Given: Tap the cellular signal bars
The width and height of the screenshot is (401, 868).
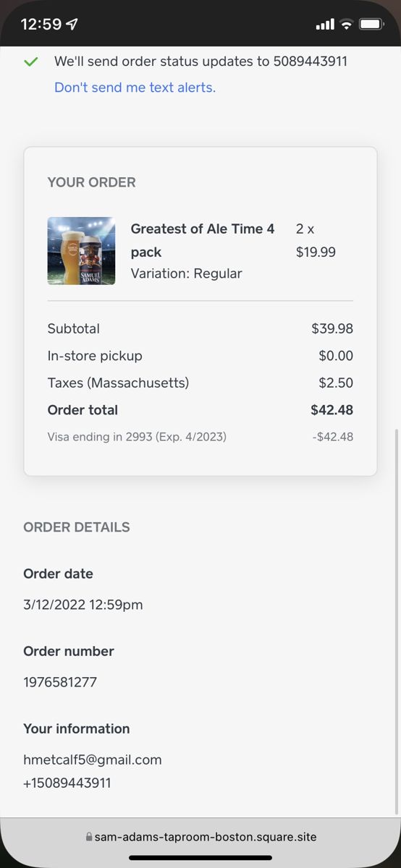Looking at the screenshot, I should (x=325, y=25).
